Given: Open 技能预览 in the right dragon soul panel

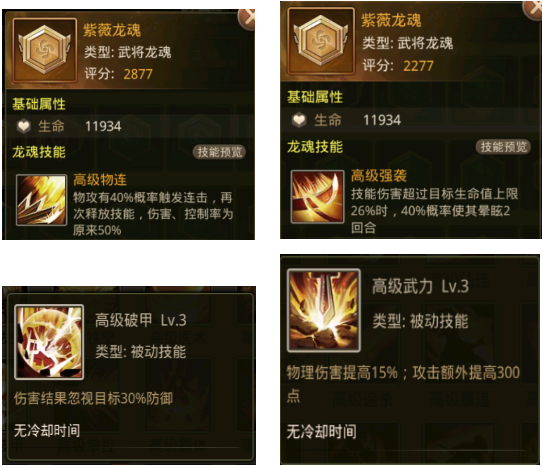Looking at the screenshot, I should (503, 147).
